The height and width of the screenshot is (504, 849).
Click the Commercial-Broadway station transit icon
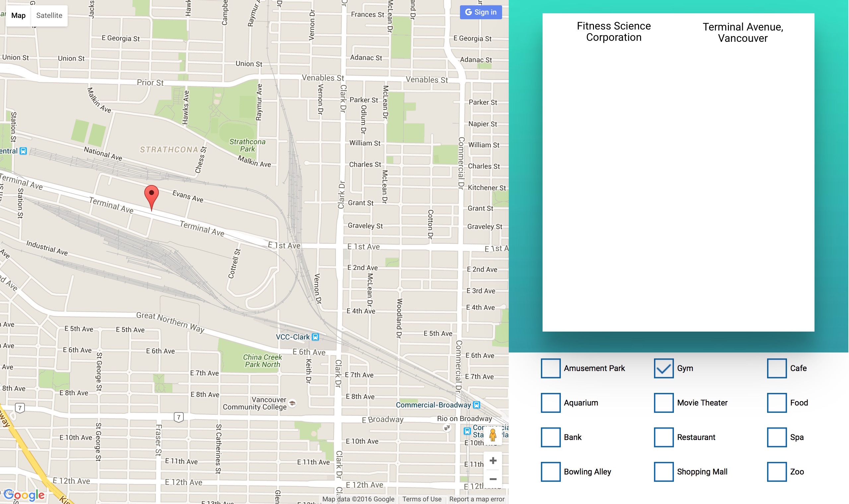click(x=477, y=405)
